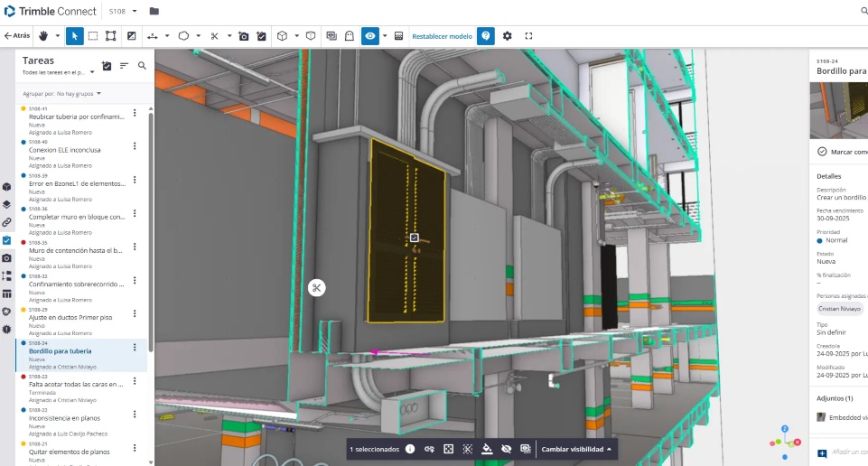Click the fill color bucket icon
This screenshot has height=466, width=868.
click(x=487, y=449)
